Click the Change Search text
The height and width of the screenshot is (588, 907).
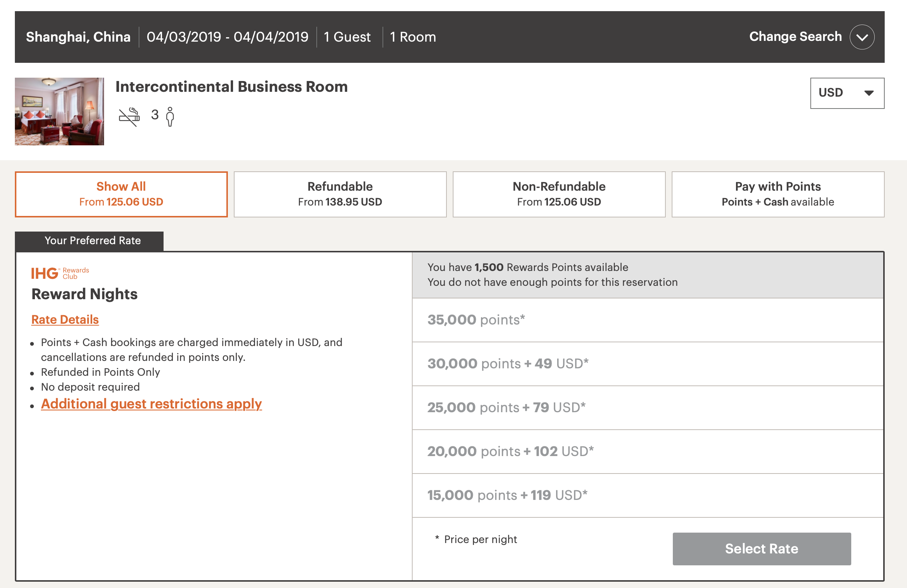coord(795,36)
